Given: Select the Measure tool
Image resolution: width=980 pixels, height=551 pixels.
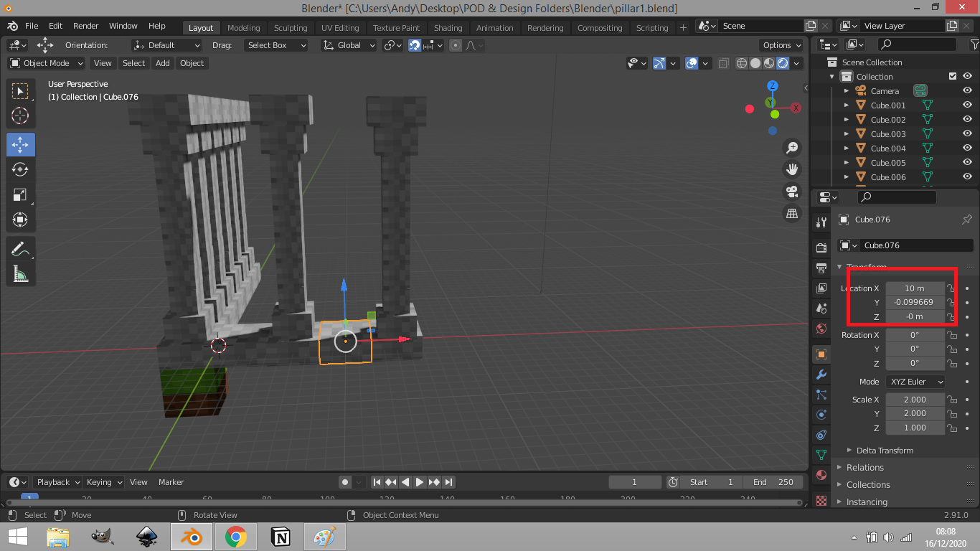Looking at the screenshot, I should pyautogui.click(x=21, y=273).
